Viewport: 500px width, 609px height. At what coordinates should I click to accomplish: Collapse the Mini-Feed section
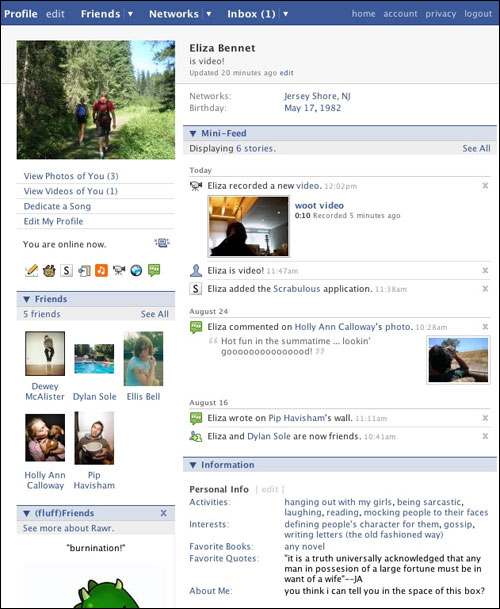tap(193, 134)
